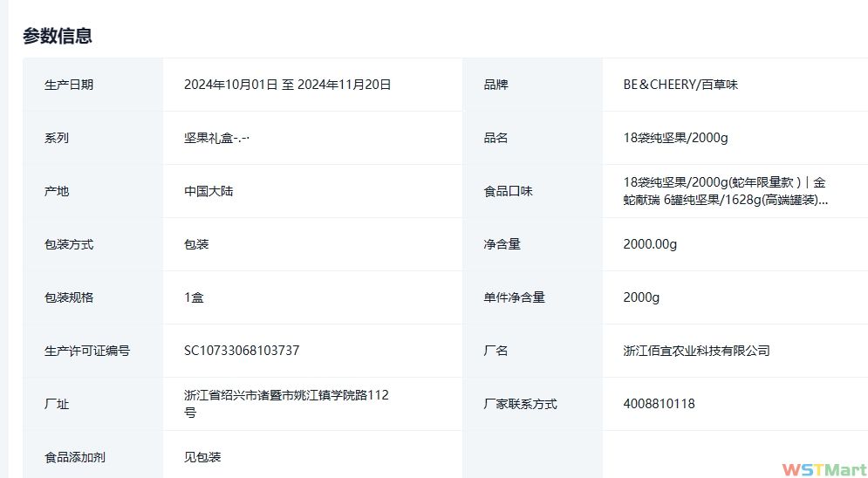Select the 品牌 label cell
The height and width of the screenshot is (478, 868).
pos(496,85)
